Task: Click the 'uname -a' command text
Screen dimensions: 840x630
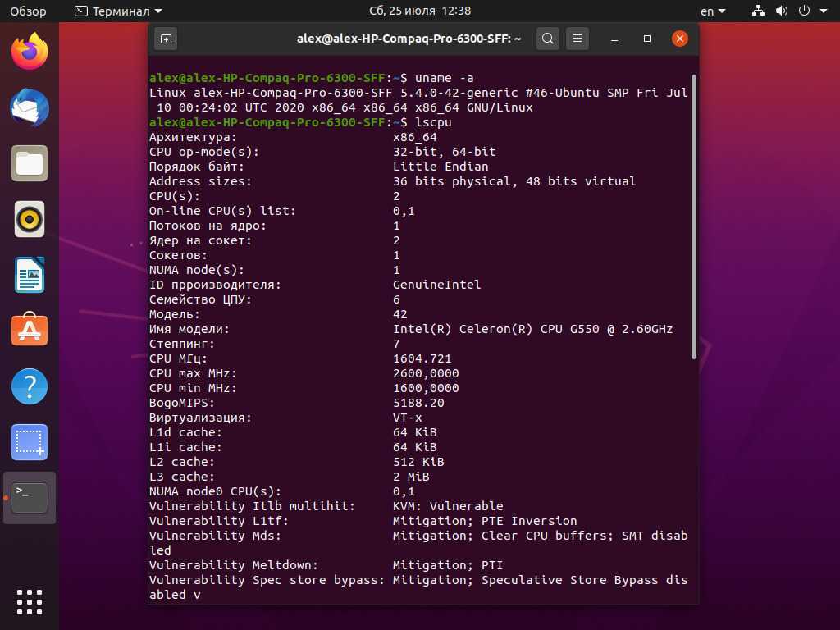Action: tap(444, 78)
